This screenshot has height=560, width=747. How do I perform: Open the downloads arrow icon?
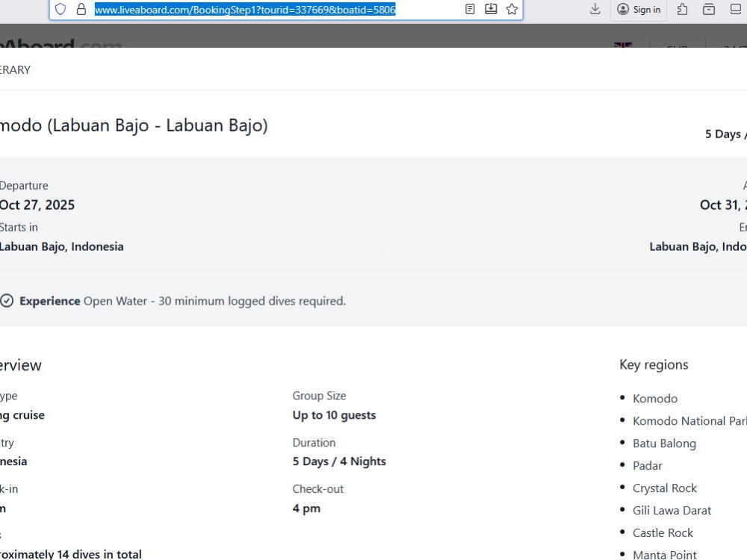[x=595, y=9]
